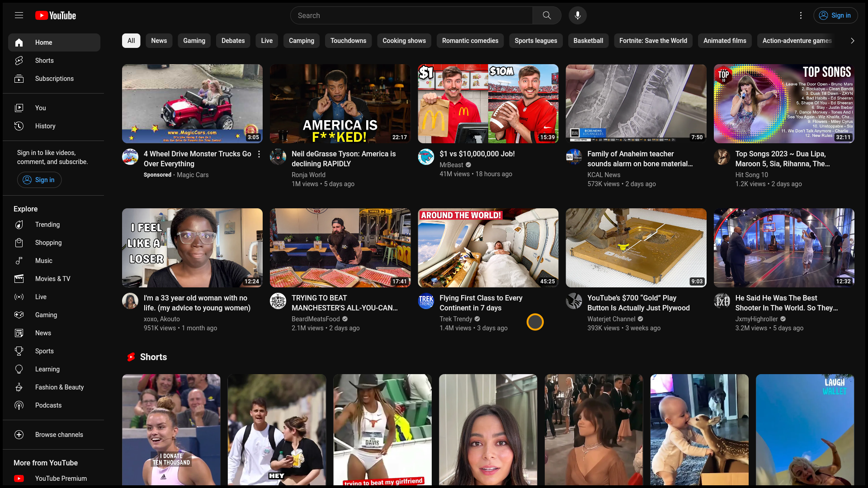Open the You section

(x=54, y=108)
